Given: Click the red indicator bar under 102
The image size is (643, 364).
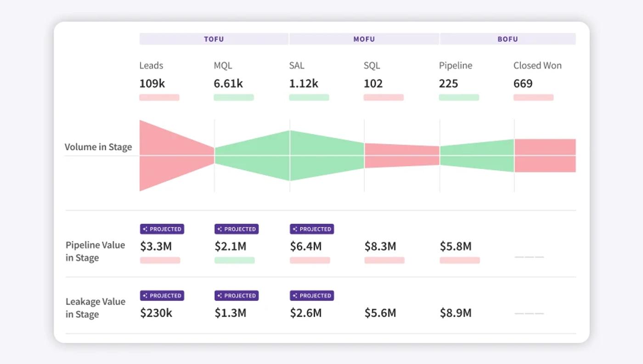Looking at the screenshot, I should 384,97.
